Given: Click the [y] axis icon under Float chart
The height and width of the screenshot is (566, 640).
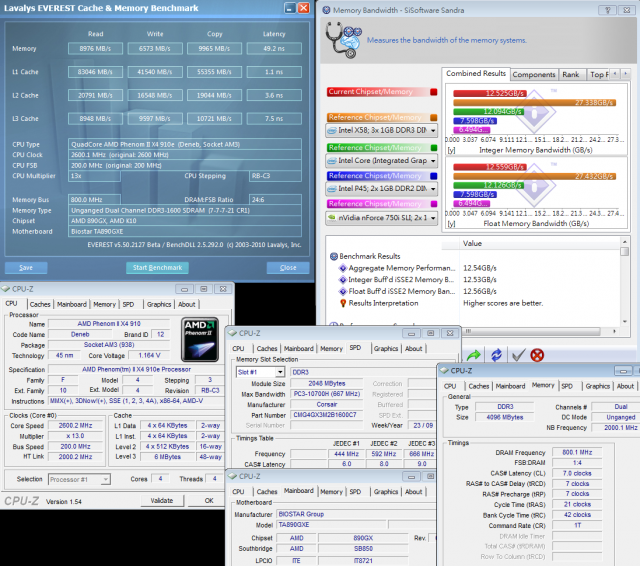Looking at the screenshot, I should click(451, 224).
